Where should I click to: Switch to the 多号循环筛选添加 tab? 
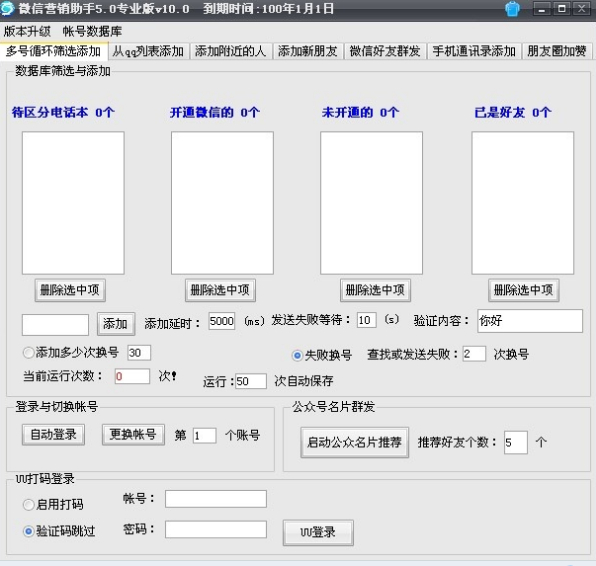tap(54, 51)
